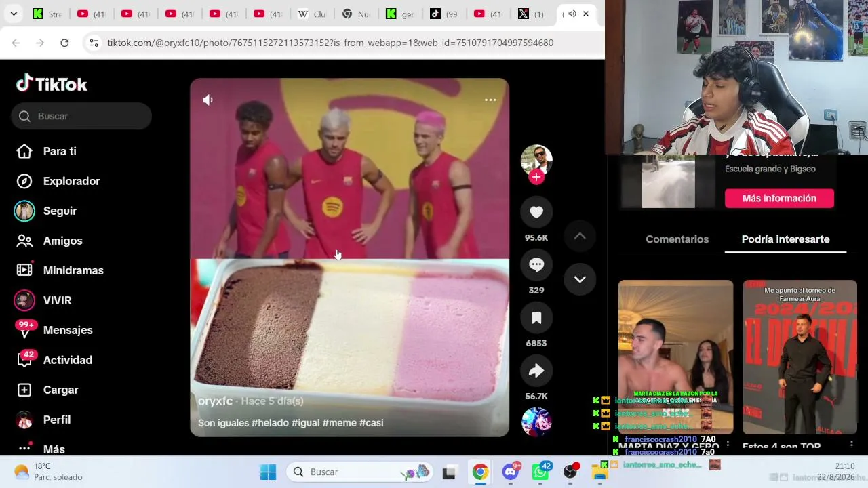Image resolution: width=868 pixels, height=488 pixels.
Task: Open the ad thumbnail beside Más información
Action: point(668,181)
